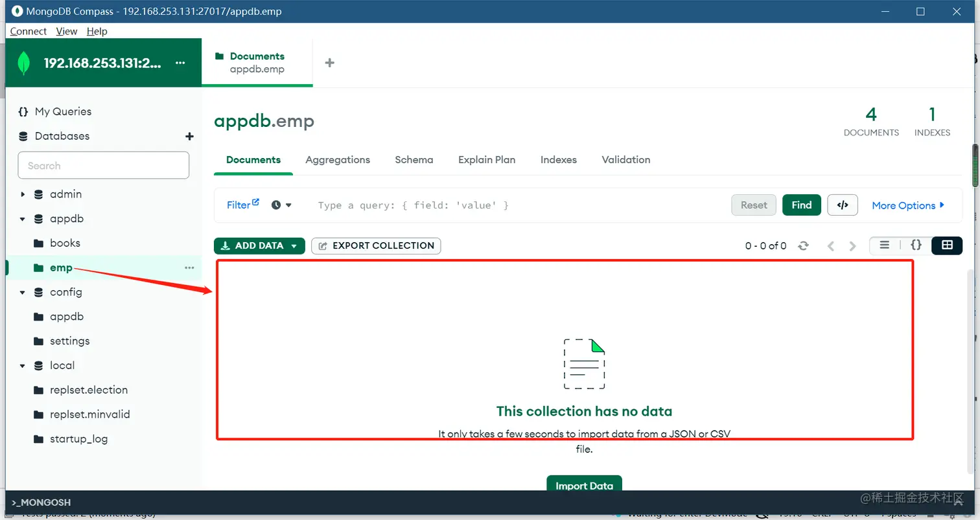Click the query filter input field
The width and height of the screenshot is (980, 520).
pyautogui.click(x=519, y=205)
